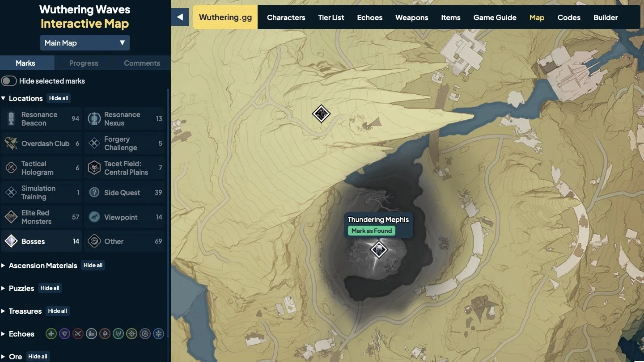The height and width of the screenshot is (362, 644).
Task: Collapse sidebar with the left arrow button
Action: point(180,17)
